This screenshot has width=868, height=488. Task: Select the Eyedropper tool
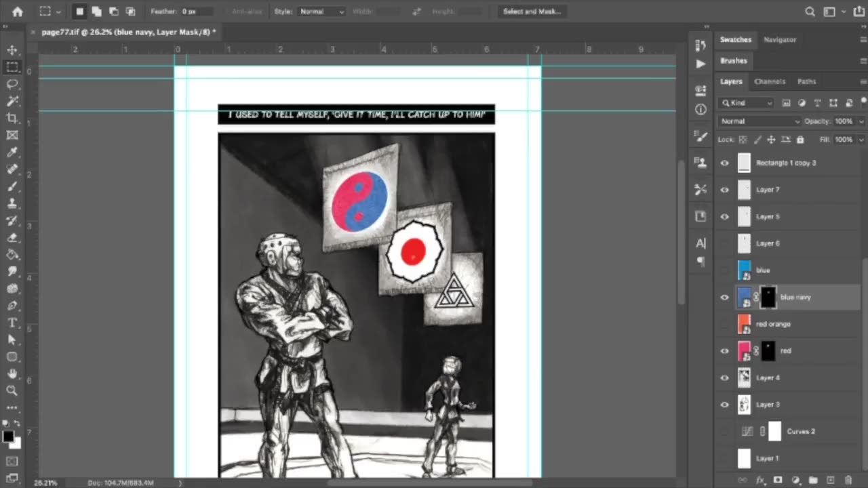(12, 152)
